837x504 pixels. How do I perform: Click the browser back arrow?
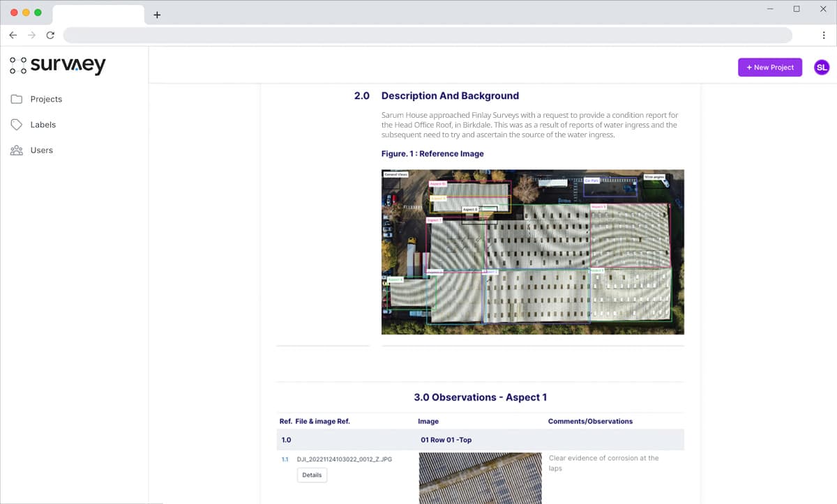click(x=13, y=35)
